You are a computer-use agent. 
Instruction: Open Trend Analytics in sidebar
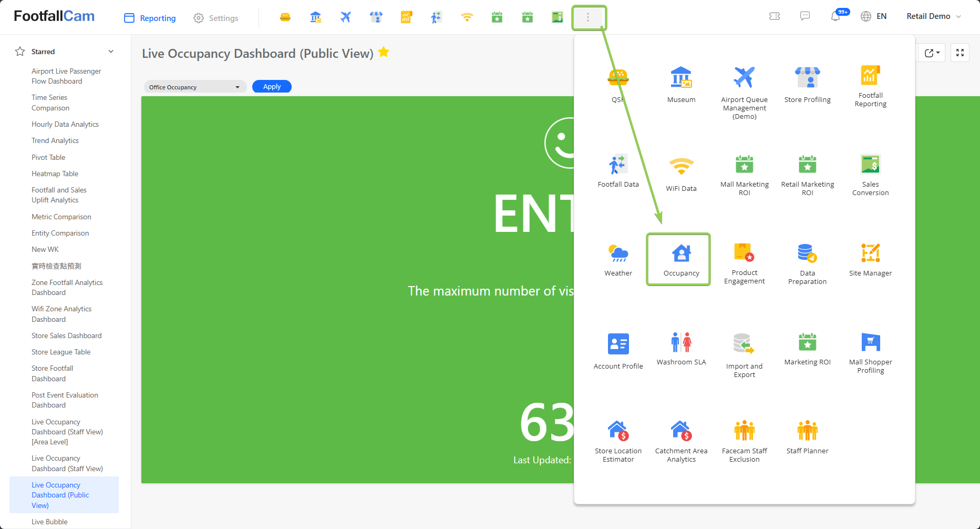pos(55,140)
